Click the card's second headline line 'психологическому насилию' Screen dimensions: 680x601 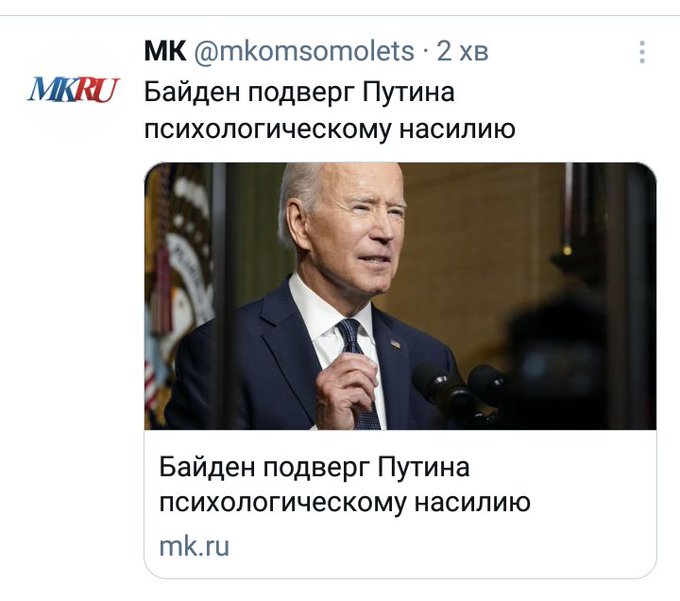pyautogui.click(x=345, y=503)
